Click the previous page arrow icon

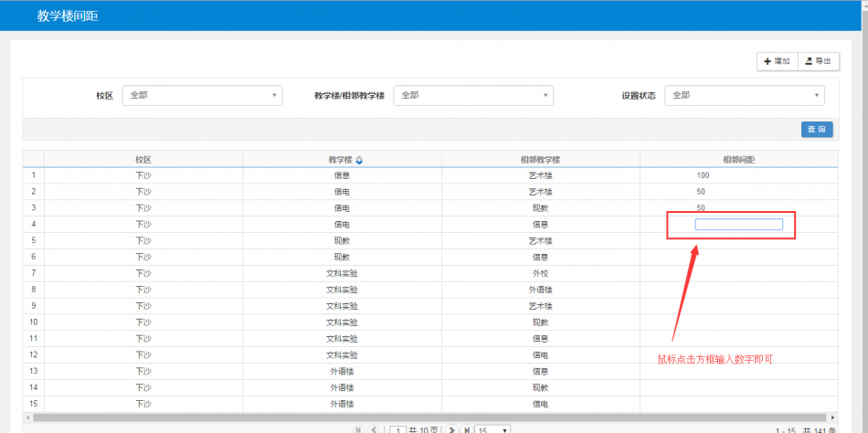pyautogui.click(x=375, y=429)
